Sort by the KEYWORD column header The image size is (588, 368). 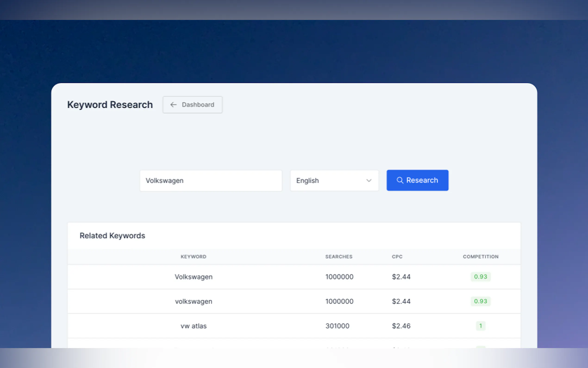point(193,257)
